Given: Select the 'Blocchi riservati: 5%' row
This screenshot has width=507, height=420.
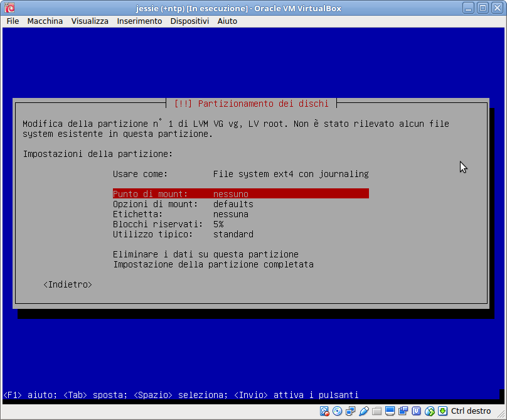Looking at the screenshot, I should click(241, 224).
